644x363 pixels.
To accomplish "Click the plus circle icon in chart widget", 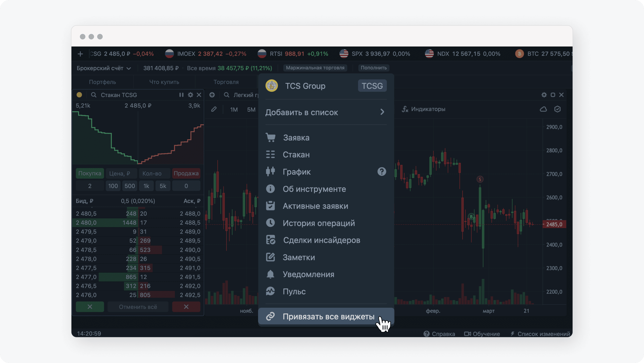I will tap(212, 95).
